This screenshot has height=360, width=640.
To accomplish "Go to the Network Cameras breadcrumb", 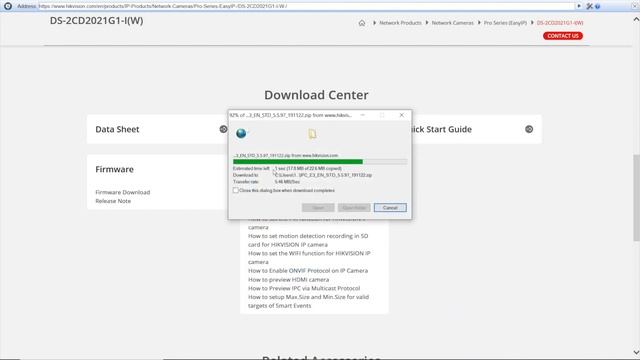I will pyautogui.click(x=453, y=23).
